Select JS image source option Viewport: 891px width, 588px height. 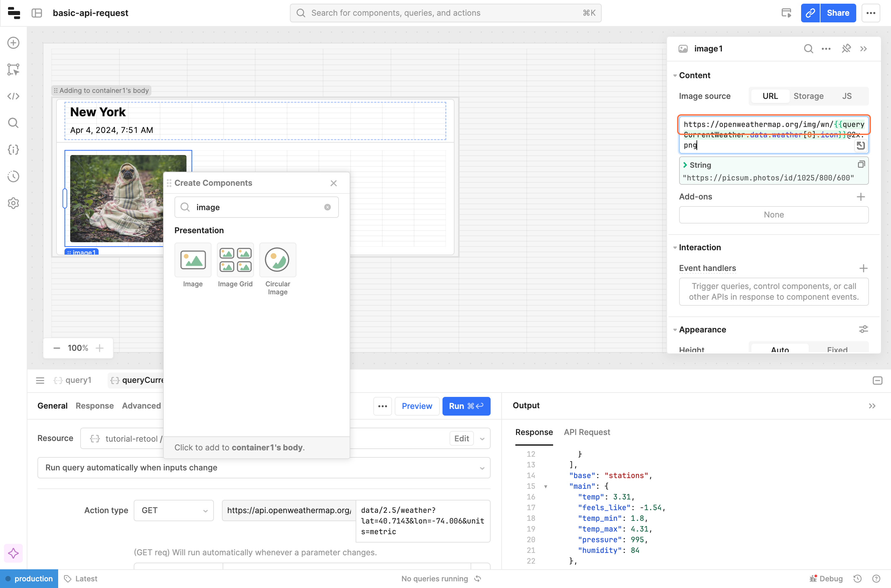[x=847, y=96]
